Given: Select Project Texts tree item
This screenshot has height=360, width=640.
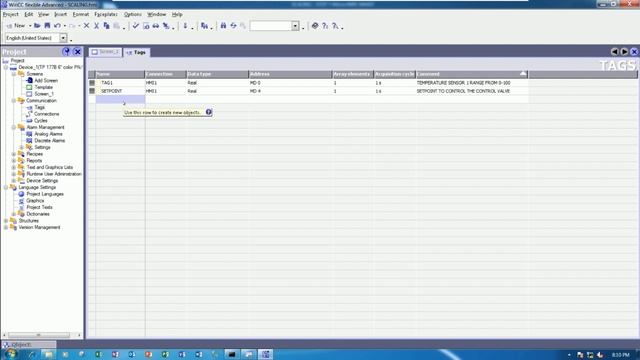Looking at the screenshot, I should pyautogui.click(x=39, y=207).
